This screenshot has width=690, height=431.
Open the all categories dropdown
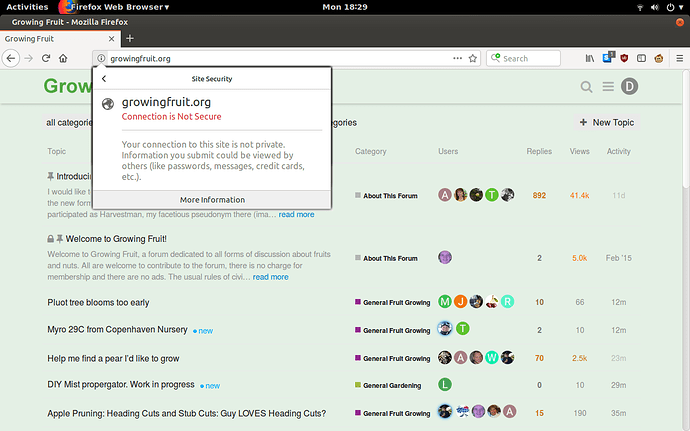tap(69, 122)
